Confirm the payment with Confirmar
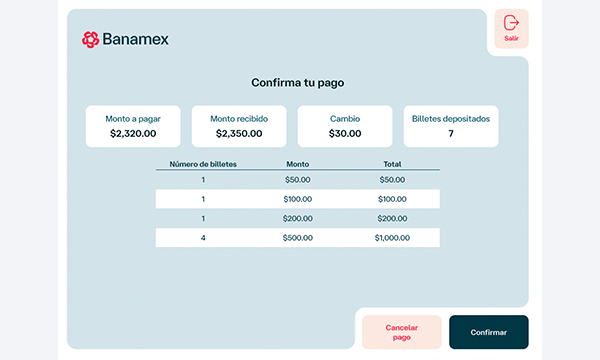This screenshot has width=600, height=360. (489, 332)
